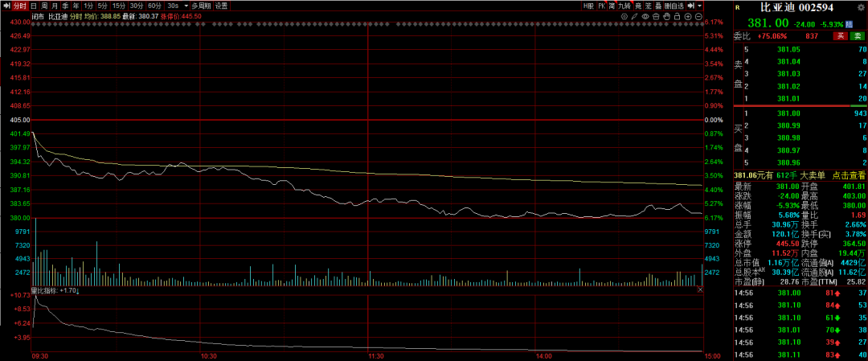Click the collapse arrow icon left of 分时

[x=5, y=6]
